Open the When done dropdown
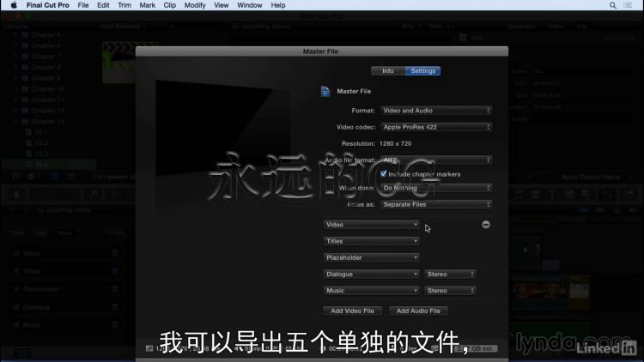Viewport: 644px width, 362px height. click(436, 188)
